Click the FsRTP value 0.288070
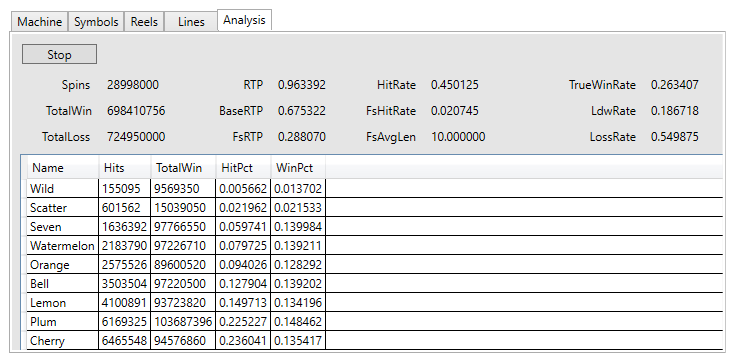The width and height of the screenshot is (732, 363). (302, 137)
